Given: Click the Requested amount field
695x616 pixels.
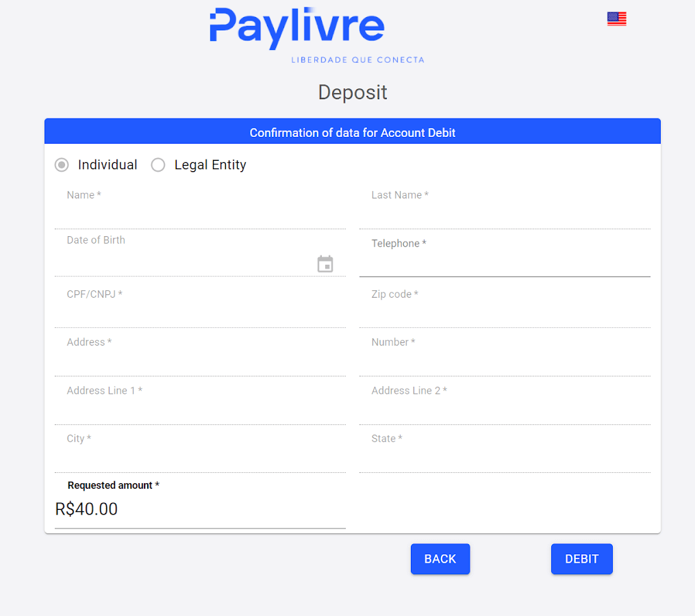Looking at the screenshot, I should point(199,509).
